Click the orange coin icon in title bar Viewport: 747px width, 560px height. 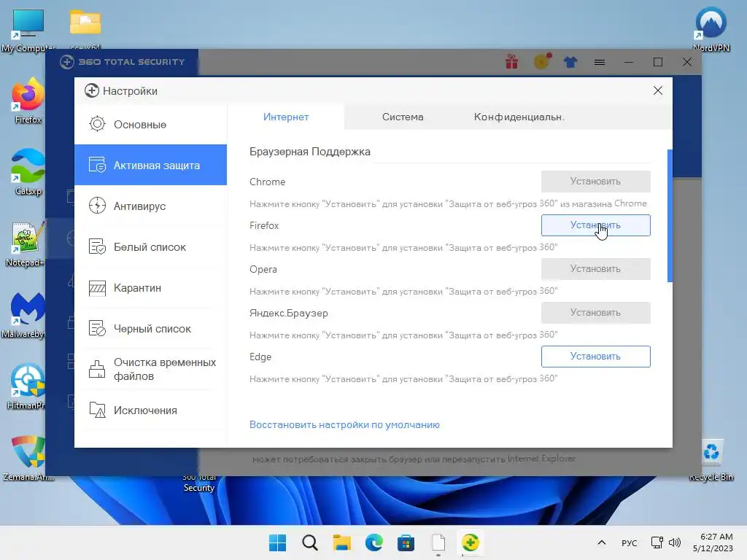pyautogui.click(x=542, y=61)
